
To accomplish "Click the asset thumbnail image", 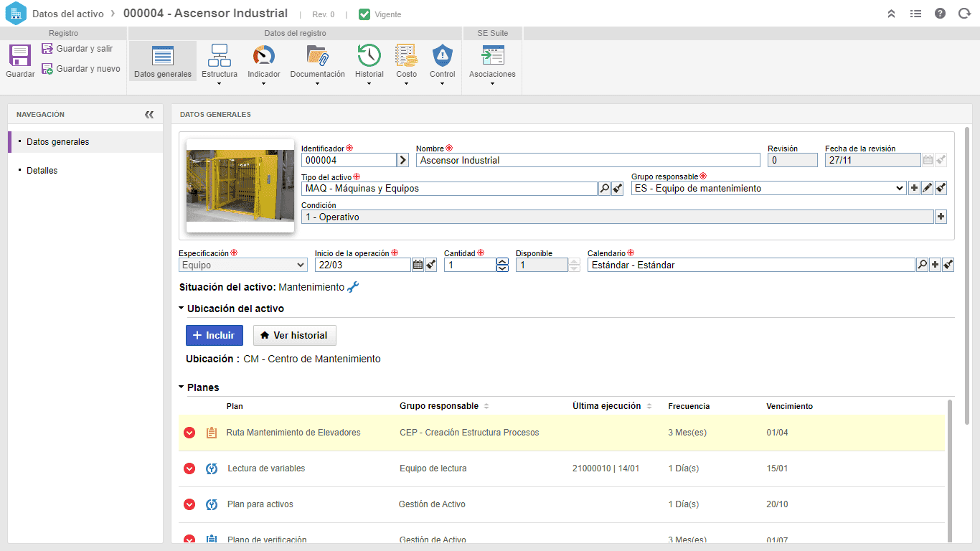I will click(x=240, y=186).
